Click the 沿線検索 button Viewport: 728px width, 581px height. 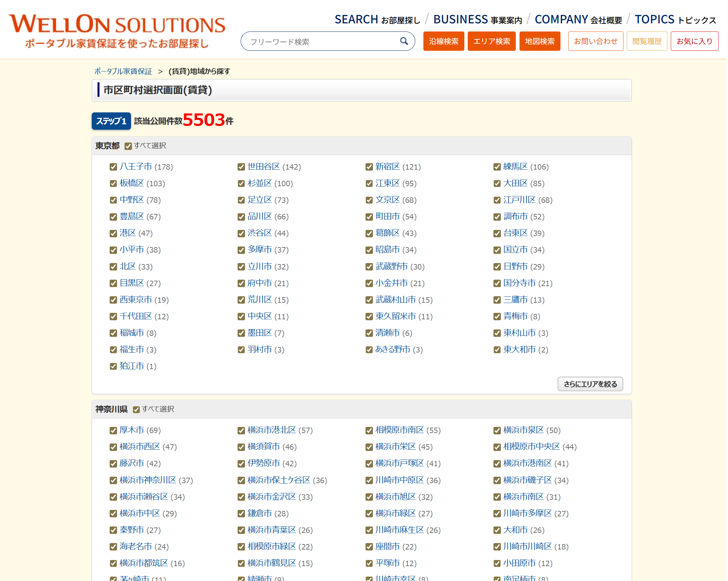click(443, 41)
